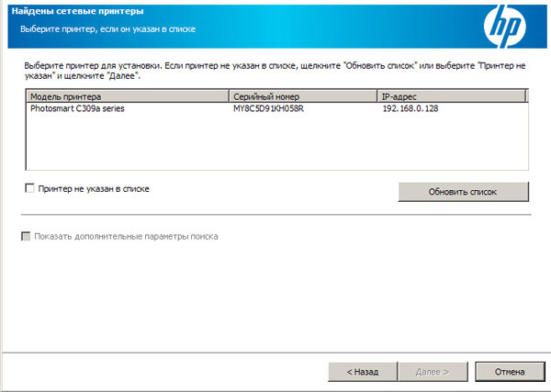Viewport: 551px width, 392px height.
Task: Sort by 'Модель принтера' column header
Action: (x=128, y=96)
